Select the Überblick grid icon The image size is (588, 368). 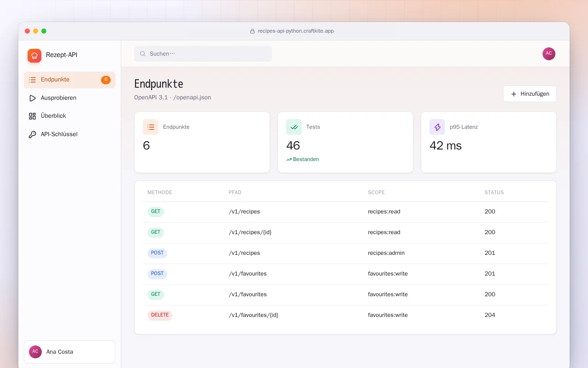coord(32,116)
